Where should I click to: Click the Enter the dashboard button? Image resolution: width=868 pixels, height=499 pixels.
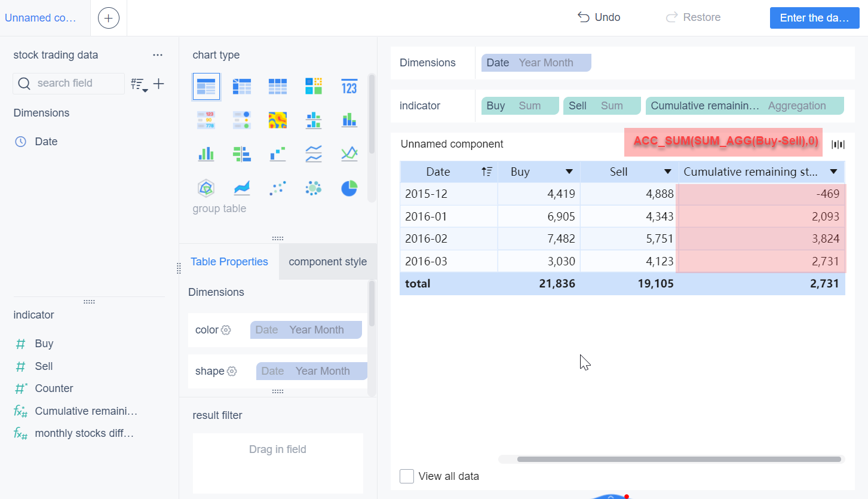point(815,18)
